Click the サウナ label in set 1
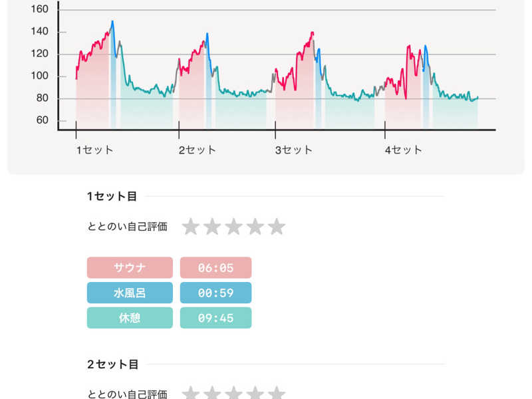The width and height of the screenshot is (532, 399). pos(130,268)
